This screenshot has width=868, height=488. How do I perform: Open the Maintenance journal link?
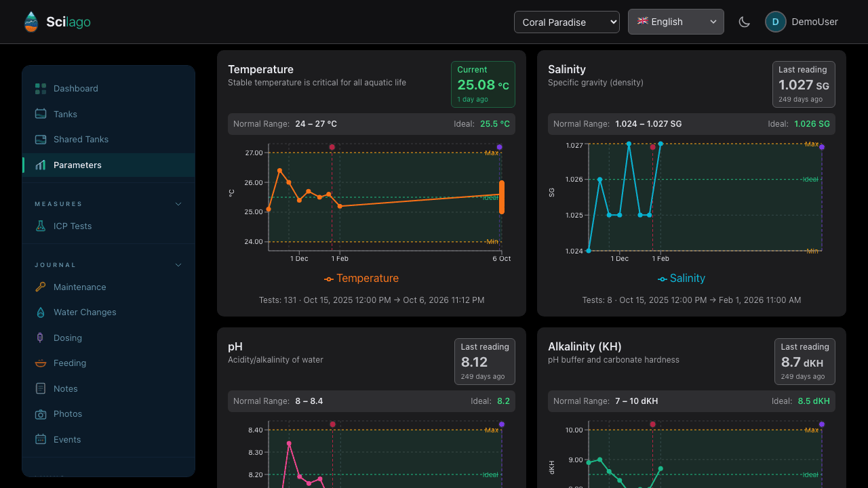(x=108, y=287)
